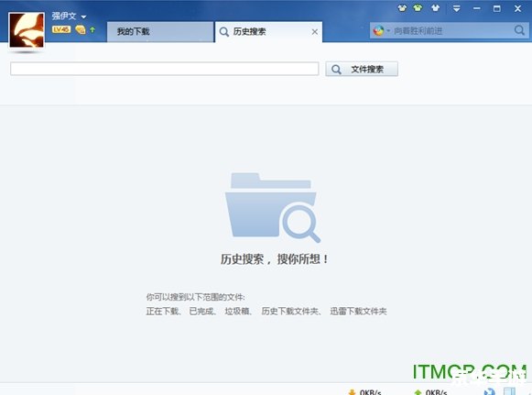Click the LV46 level badge

[x=61, y=29]
